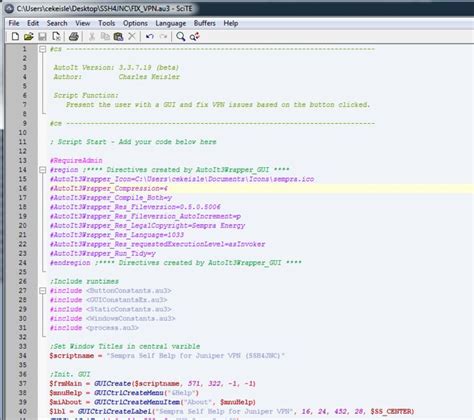Click the LegalCopyright=Sempra Energy line
Screen dimensions: 474x420
pyautogui.click(x=147, y=226)
